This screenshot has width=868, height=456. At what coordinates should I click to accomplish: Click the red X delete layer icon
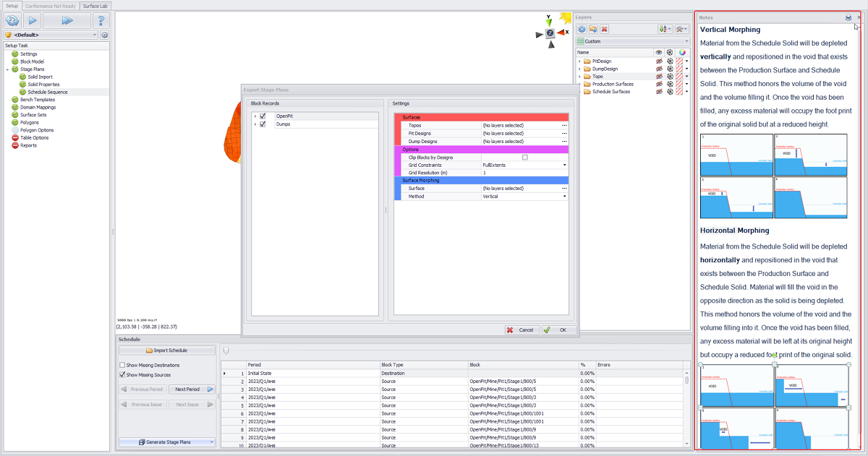click(604, 29)
